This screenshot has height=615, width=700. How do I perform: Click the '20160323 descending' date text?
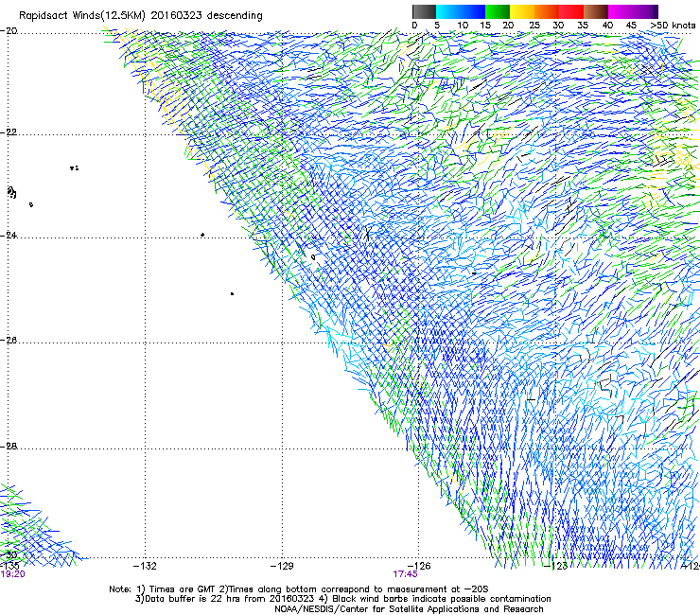click(207, 16)
